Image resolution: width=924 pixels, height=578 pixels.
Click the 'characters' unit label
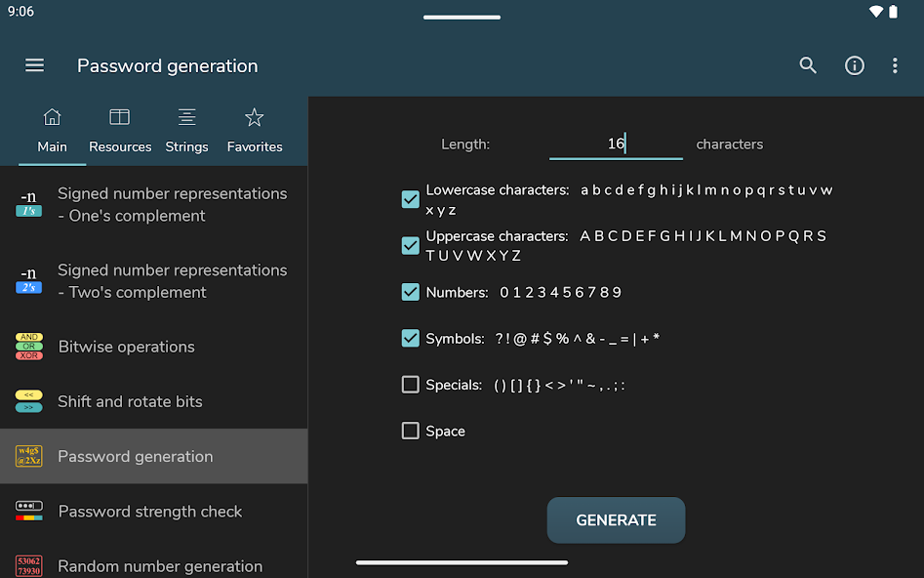(730, 144)
